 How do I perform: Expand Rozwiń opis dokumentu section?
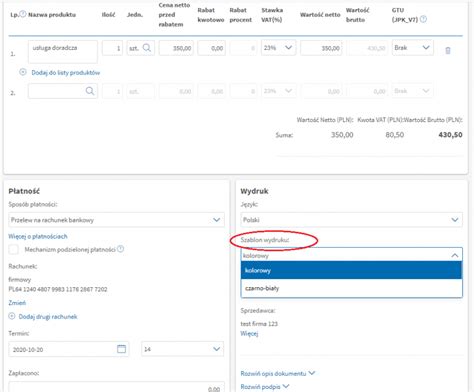click(x=277, y=373)
